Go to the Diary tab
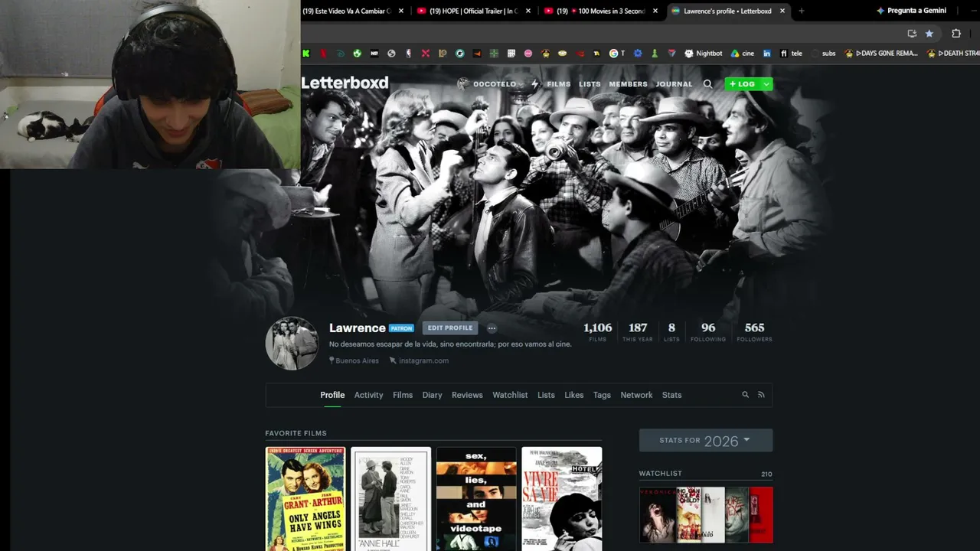The height and width of the screenshot is (551, 980). tap(433, 395)
